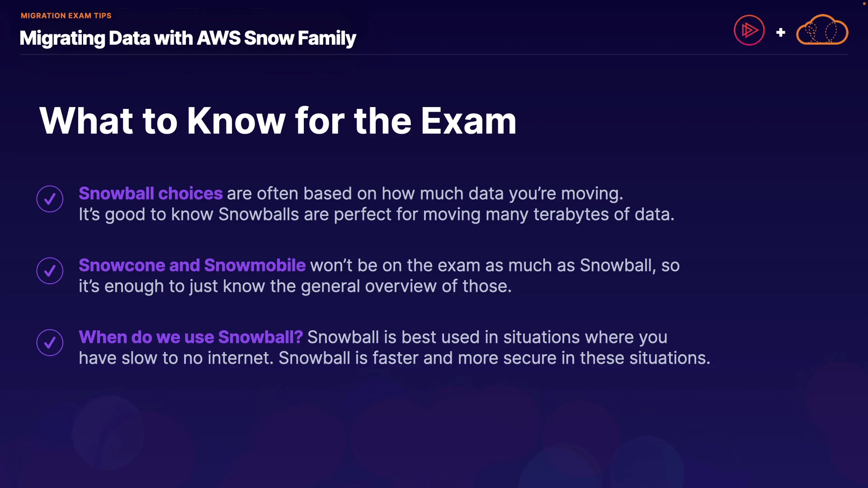Click the checkmark beside Snowcone and Snowmobile
The width and height of the screenshot is (868, 488).
click(x=50, y=271)
